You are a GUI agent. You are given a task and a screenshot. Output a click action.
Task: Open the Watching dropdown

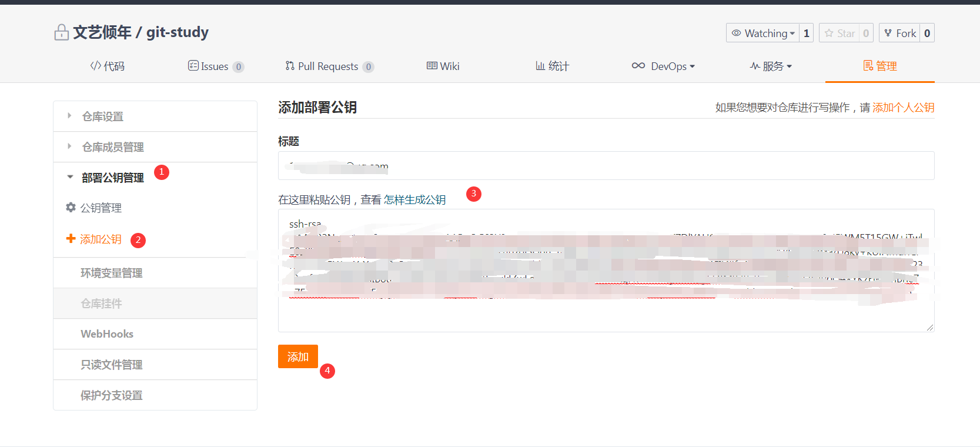pyautogui.click(x=763, y=33)
